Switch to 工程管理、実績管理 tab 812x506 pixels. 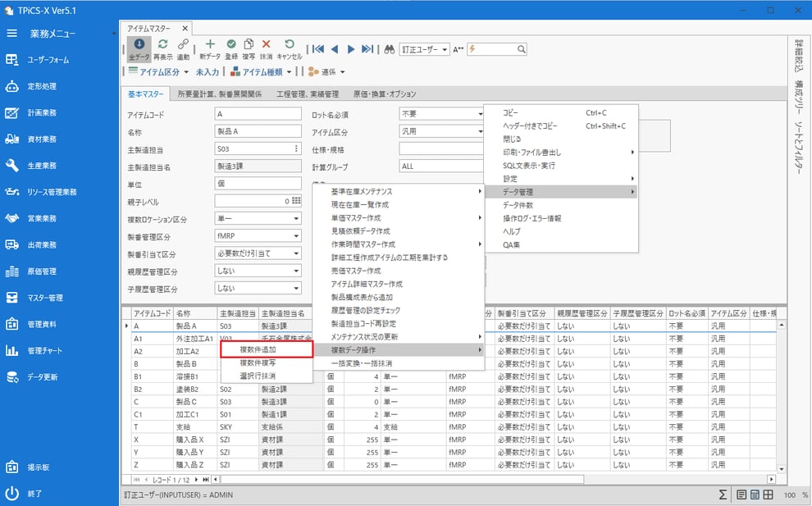[x=308, y=94]
